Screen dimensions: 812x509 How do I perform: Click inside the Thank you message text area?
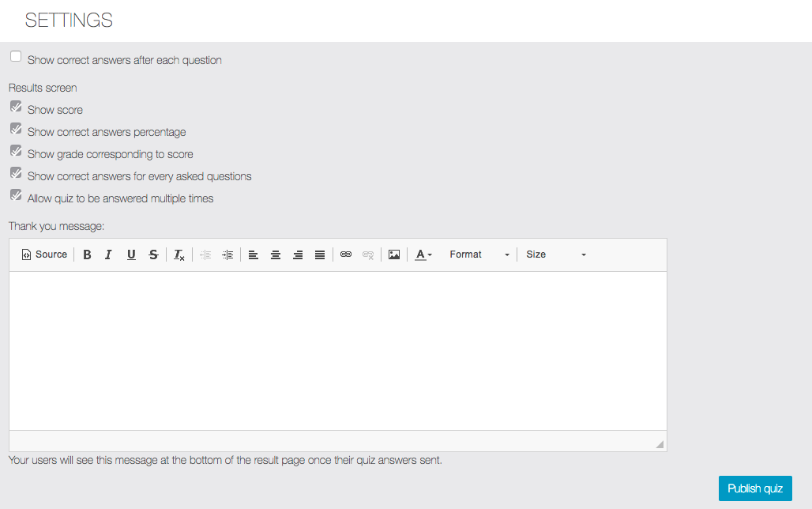coord(337,350)
